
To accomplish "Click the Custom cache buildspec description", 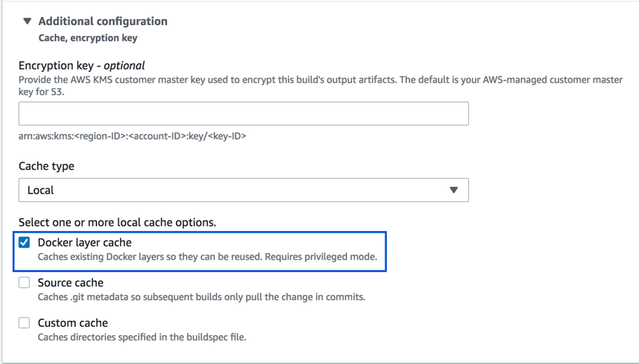I will click(141, 337).
